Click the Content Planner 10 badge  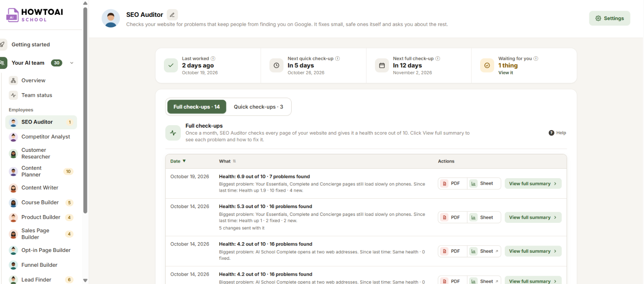(x=69, y=171)
